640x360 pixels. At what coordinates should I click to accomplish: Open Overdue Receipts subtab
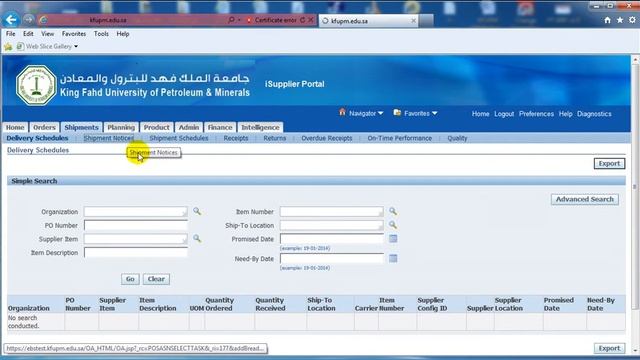tap(327, 138)
